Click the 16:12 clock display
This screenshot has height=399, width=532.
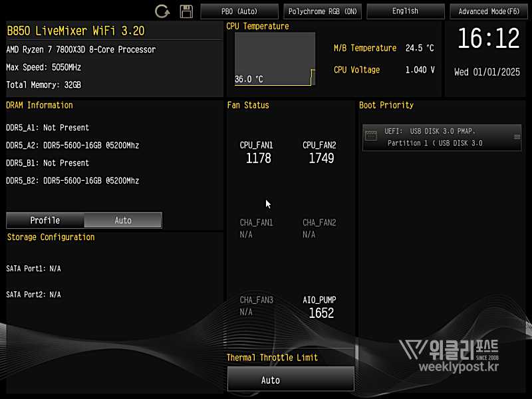pyautogui.click(x=489, y=38)
